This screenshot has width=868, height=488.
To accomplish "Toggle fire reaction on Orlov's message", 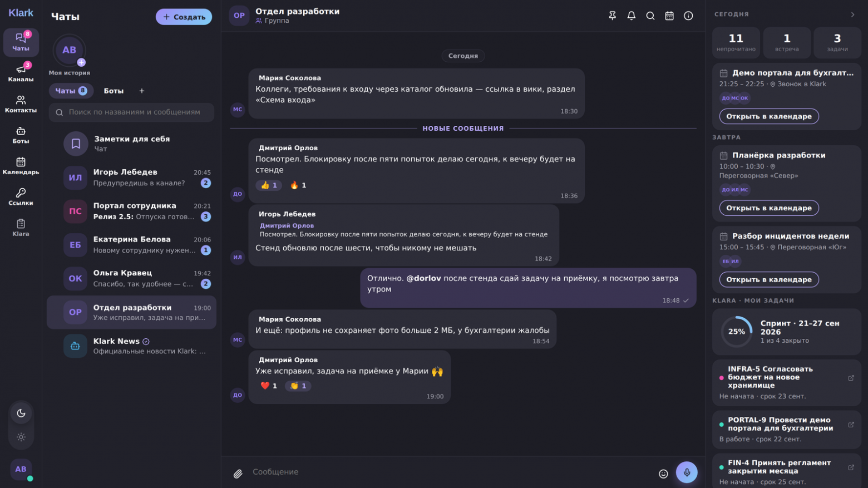I will coord(298,185).
